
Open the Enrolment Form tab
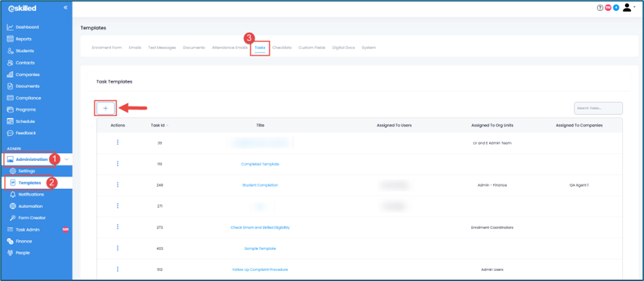[x=106, y=48]
